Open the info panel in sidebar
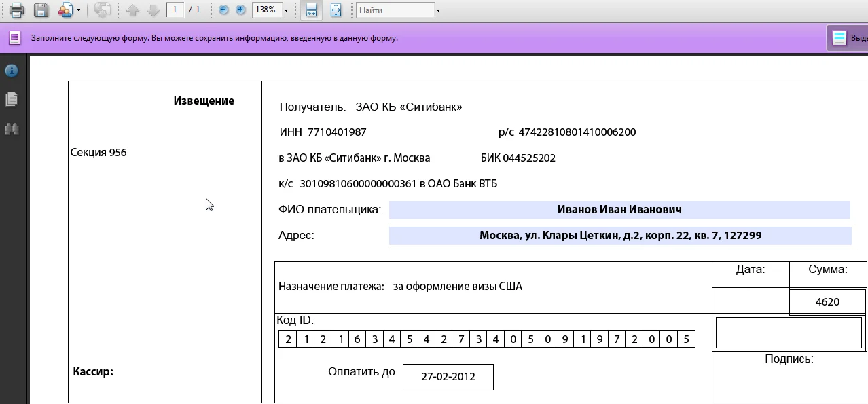Image resolution: width=868 pixels, height=404 pixels. click(12, 71)
